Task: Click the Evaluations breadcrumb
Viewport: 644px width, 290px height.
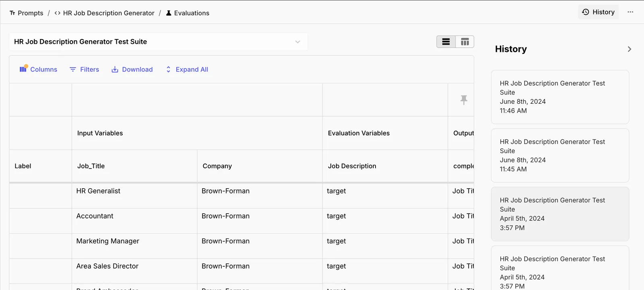Action: click(x=188, y=13)
